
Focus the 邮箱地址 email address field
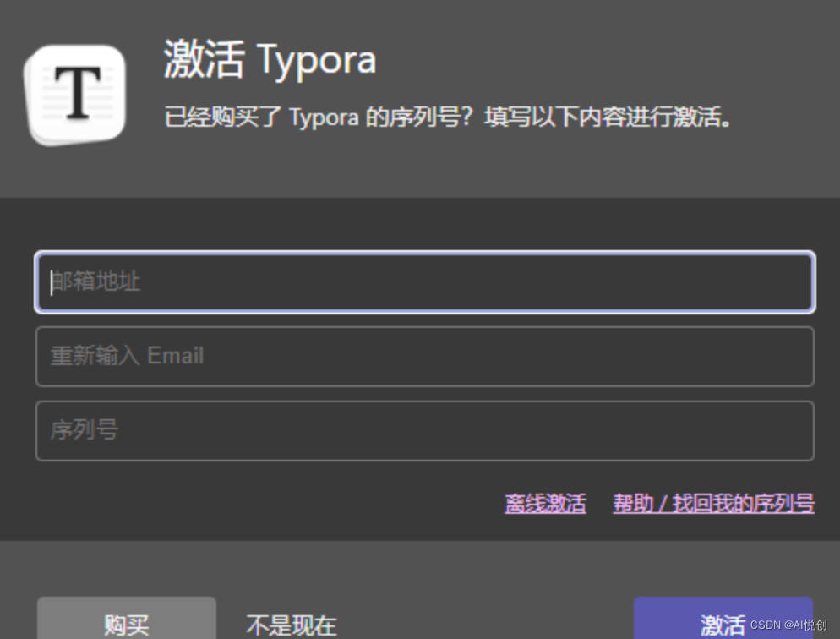425,282
